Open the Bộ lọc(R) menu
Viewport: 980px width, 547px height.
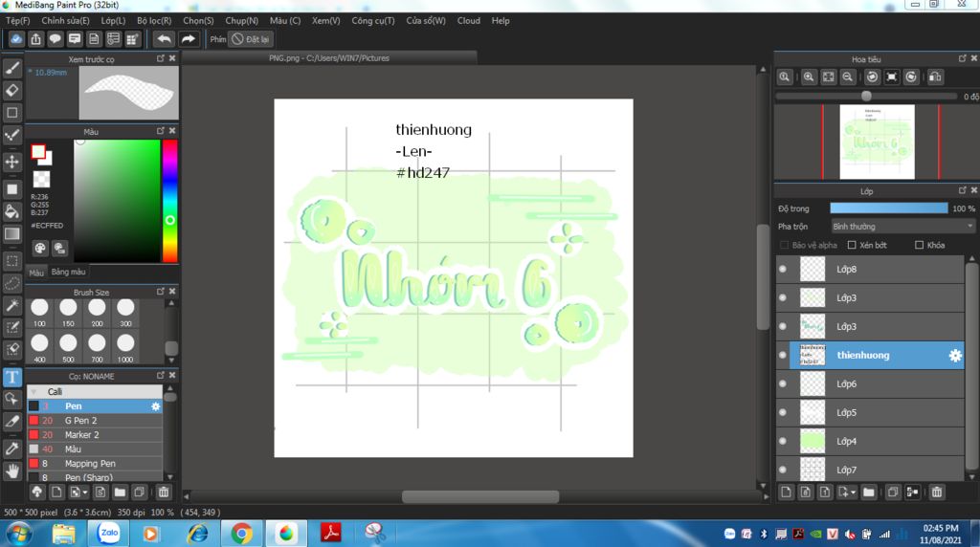(x=154, y=21)
